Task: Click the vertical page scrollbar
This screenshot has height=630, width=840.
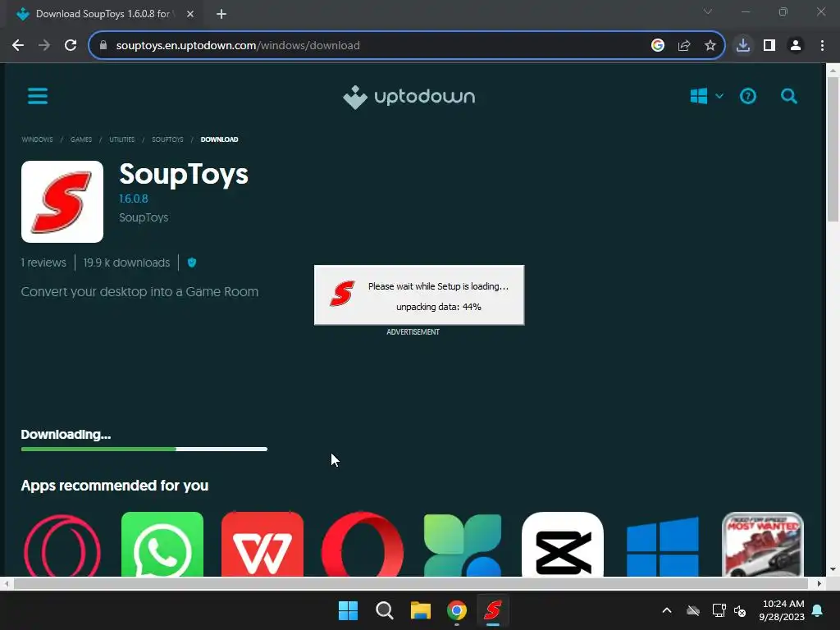Action: click(833, 149)
